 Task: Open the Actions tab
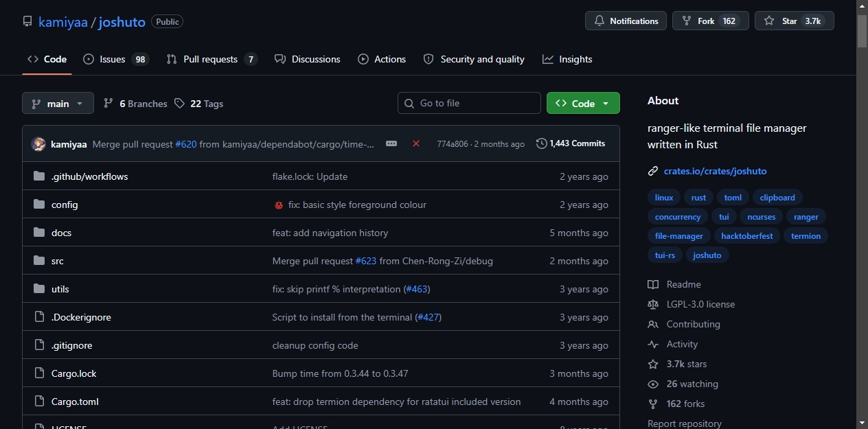pyautogui.click(x=382, y=59)
